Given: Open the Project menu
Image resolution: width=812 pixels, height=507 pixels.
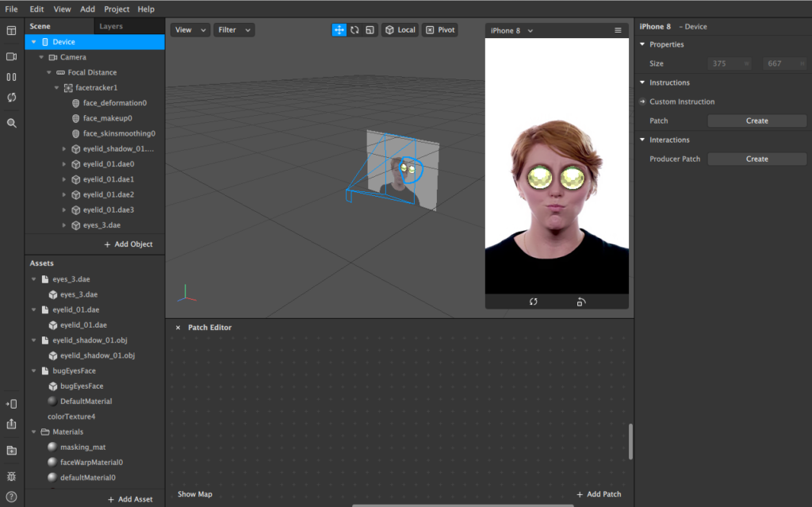Looking at the screenshot, I should [x=117, y=10].
